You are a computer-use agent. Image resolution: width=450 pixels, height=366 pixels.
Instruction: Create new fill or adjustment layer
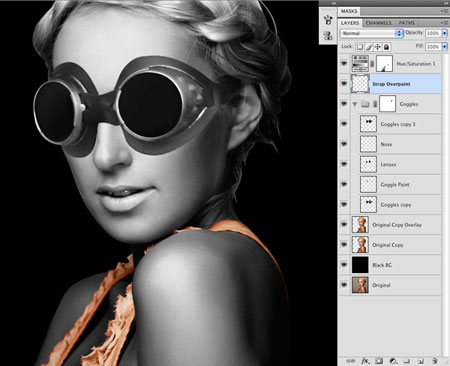point(393,361)
